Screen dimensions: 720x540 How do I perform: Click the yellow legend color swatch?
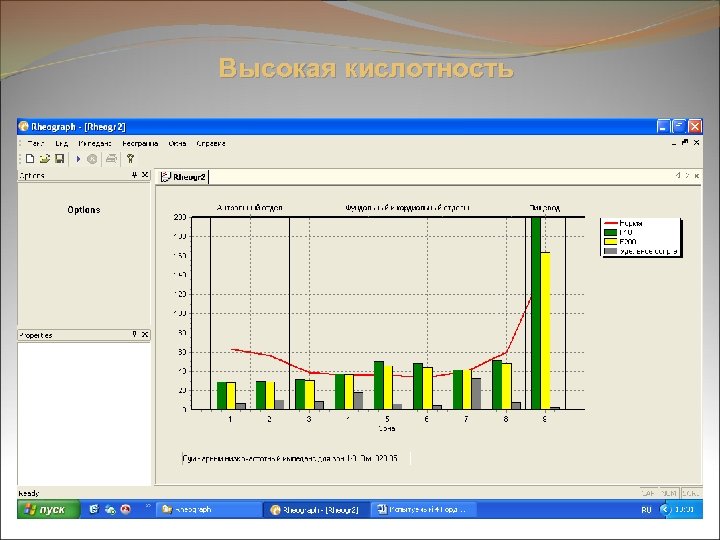tap(610, 242)
